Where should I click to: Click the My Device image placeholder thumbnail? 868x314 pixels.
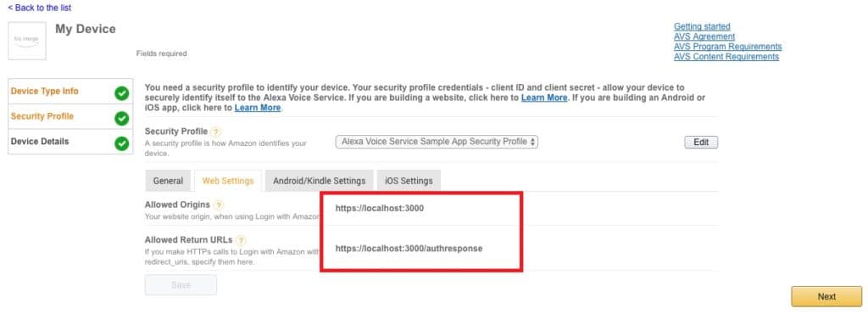pyautogui.click(x=27, y=41)
